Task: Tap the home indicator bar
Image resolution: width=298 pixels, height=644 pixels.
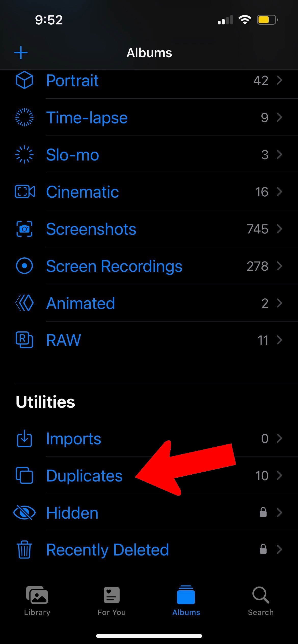Action: coord(149,636)
